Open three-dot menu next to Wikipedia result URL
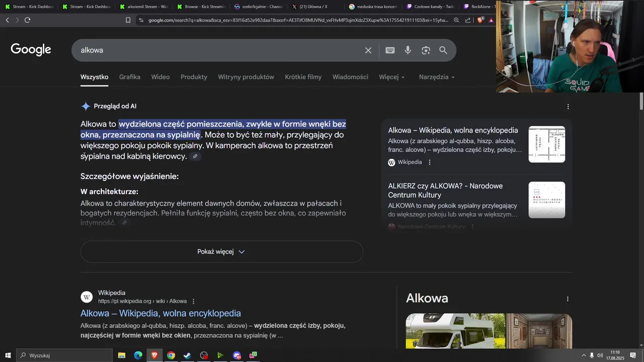644x362 pixels. (x=193, y=301)
